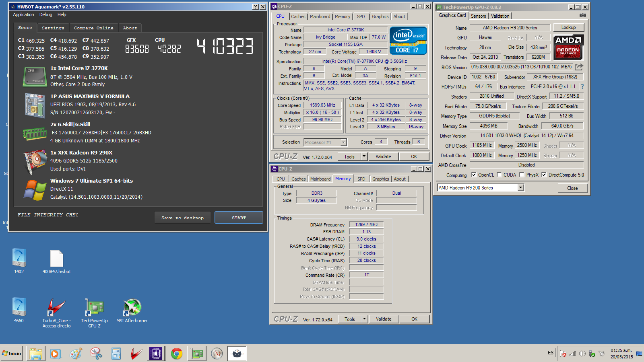Image resolution: width=644 pixels, height=362 pixels.
Task: Open the About tab in Aquamark
Action: click(130, 28)
